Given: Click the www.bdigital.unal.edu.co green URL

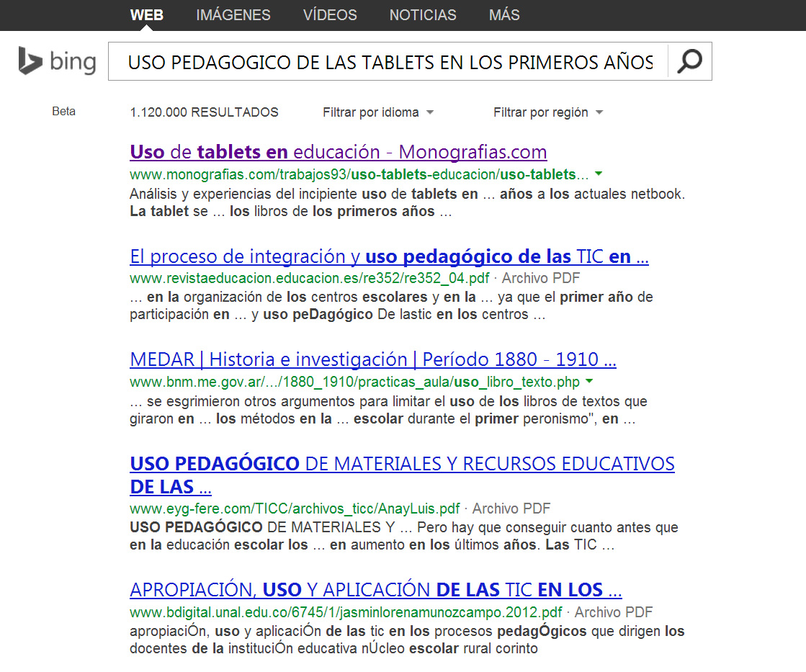Looking at the screenshot, I should coord(346,612).
